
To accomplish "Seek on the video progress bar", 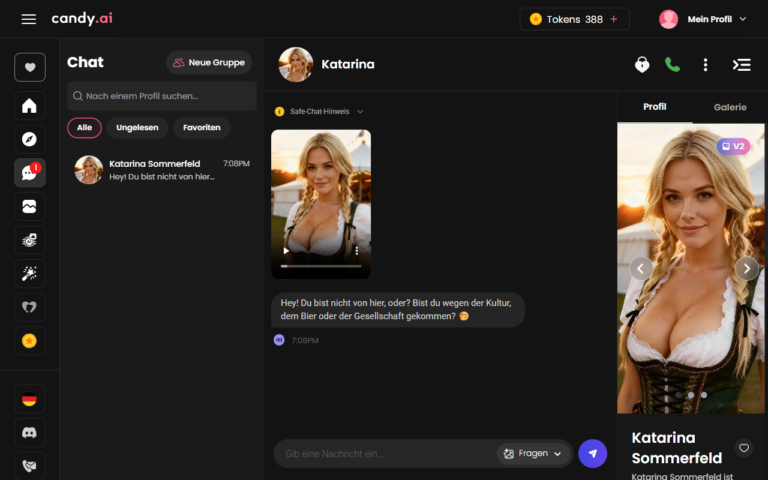I will click(321, 266).
